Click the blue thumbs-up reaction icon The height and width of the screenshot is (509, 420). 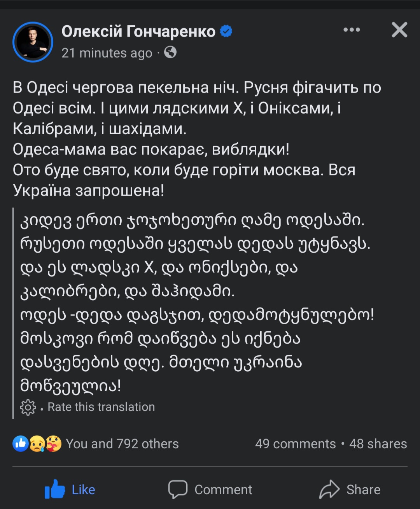(20, 444)
